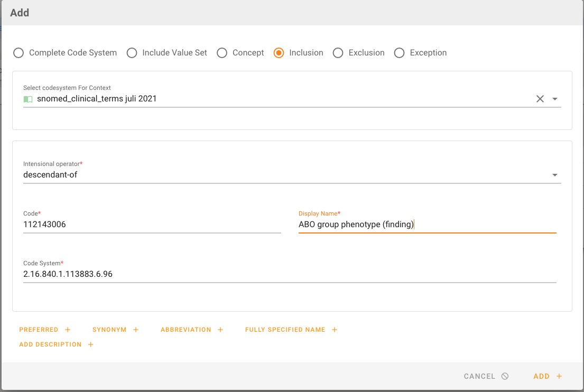This screenshot has width=584, height=392.
Task: Click the green codesystem book icon
Action: click(28, 99)
